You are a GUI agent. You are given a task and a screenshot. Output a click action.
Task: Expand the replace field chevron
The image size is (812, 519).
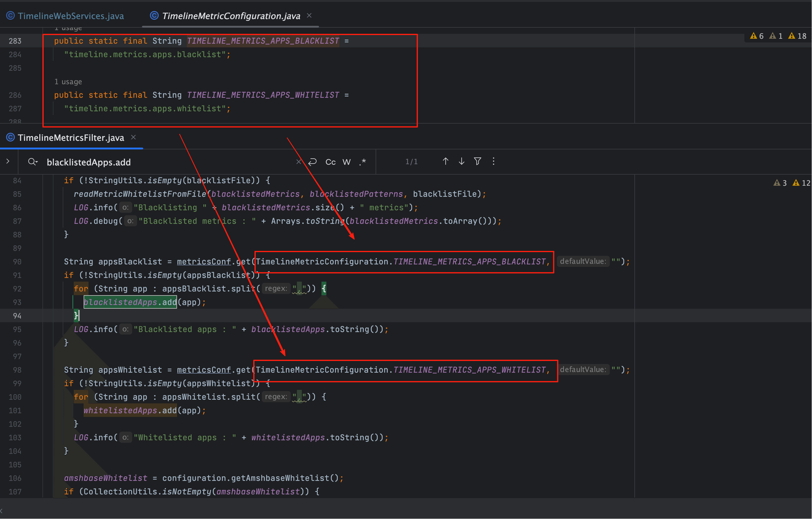coord(8,162)
